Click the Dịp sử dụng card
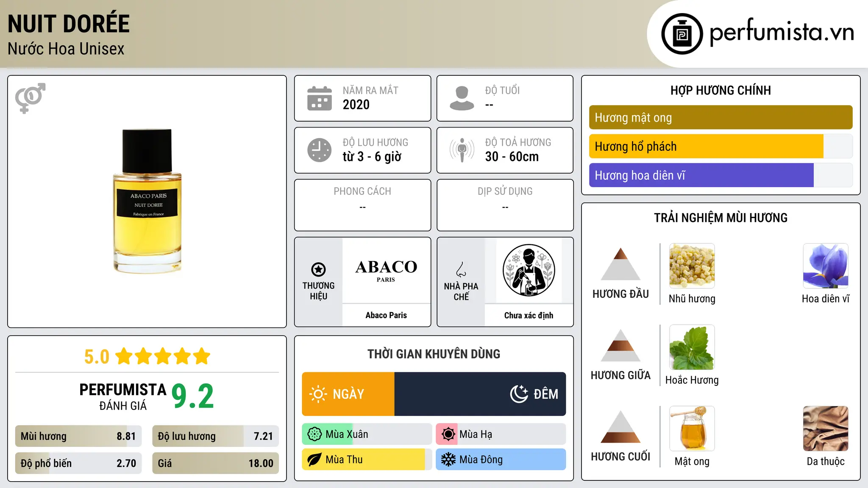The width and height of the screenshot is (868, 488). click(505, 205)
